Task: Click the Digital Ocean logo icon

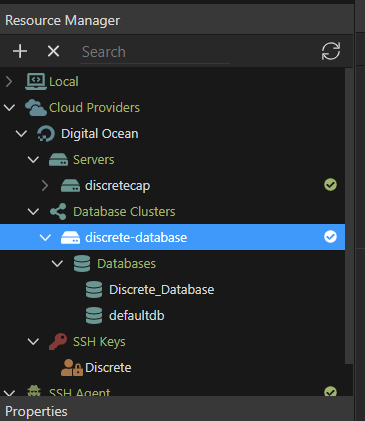Action: pos(46,134)
